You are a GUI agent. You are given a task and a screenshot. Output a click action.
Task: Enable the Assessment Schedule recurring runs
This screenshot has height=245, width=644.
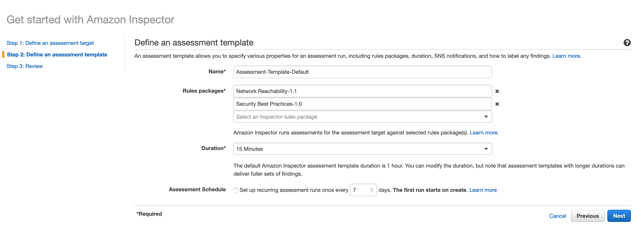pos(235,190)
